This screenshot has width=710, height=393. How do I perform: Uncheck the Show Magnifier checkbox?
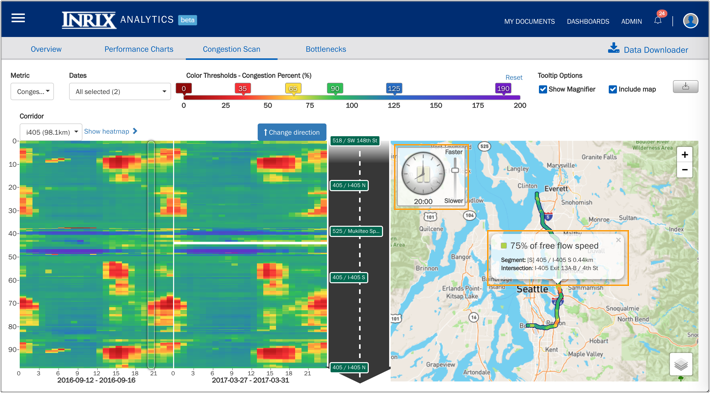tap(542, 89)
